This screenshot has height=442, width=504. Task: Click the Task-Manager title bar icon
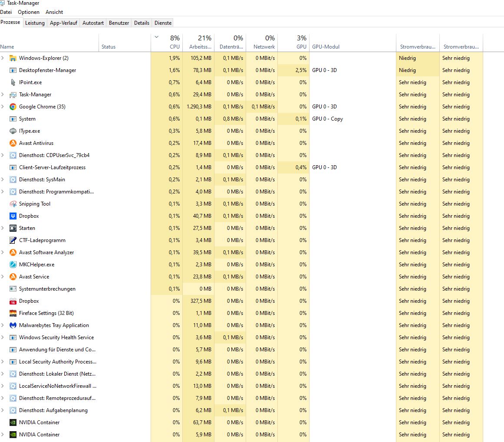[2, 3]
